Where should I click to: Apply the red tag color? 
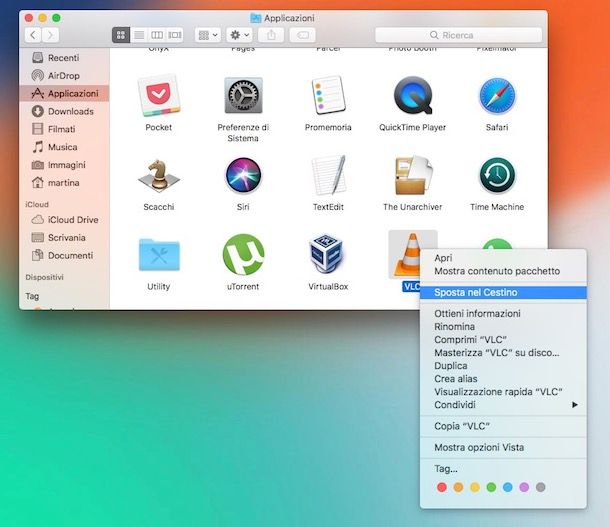[x=442, y=487]
